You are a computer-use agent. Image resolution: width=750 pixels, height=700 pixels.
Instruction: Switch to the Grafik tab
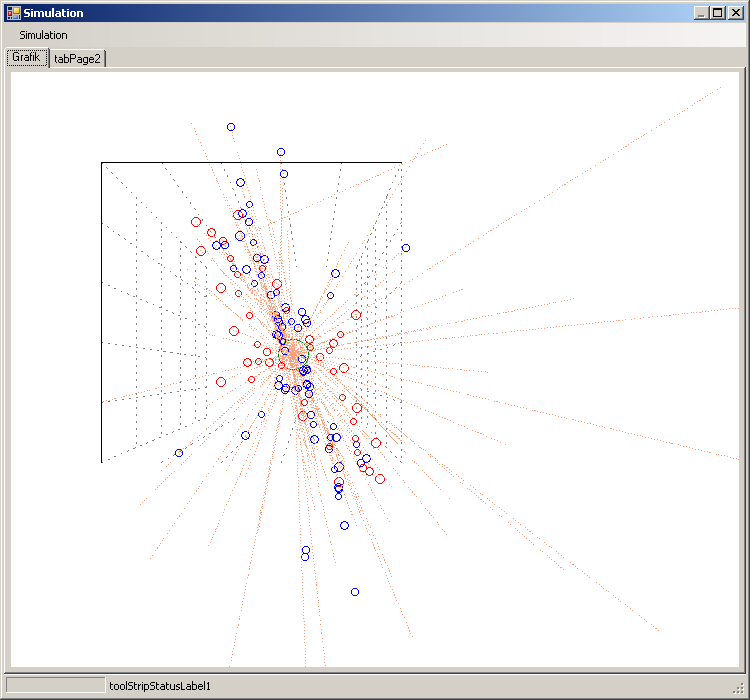[x=27, y=57]
